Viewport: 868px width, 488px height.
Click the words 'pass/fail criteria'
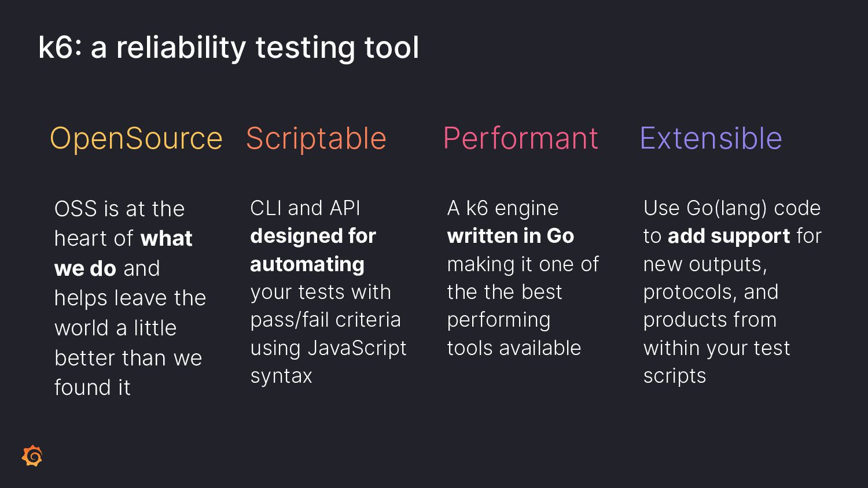[x=325, y=320]
